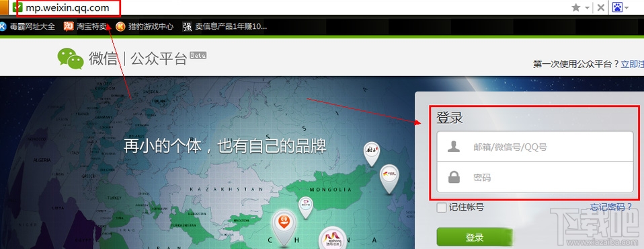Click the green site security icon
The height and width of the screenshot is (249, 644).
point(17,7)
